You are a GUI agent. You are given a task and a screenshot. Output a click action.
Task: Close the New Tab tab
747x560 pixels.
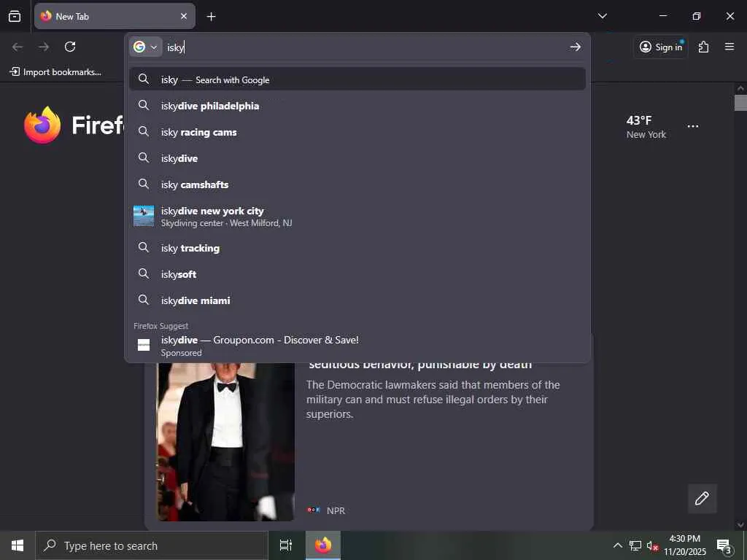[x=184, y=16]
